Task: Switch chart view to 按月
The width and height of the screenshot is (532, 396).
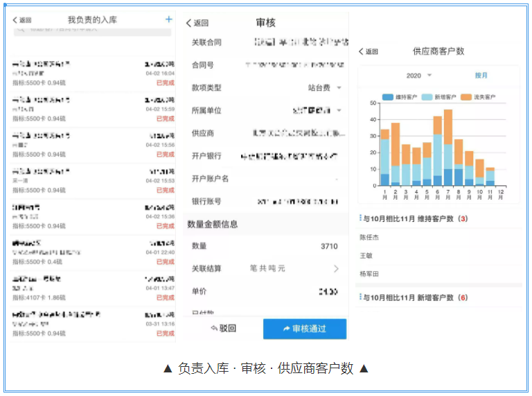Action: tap(481, 75)
